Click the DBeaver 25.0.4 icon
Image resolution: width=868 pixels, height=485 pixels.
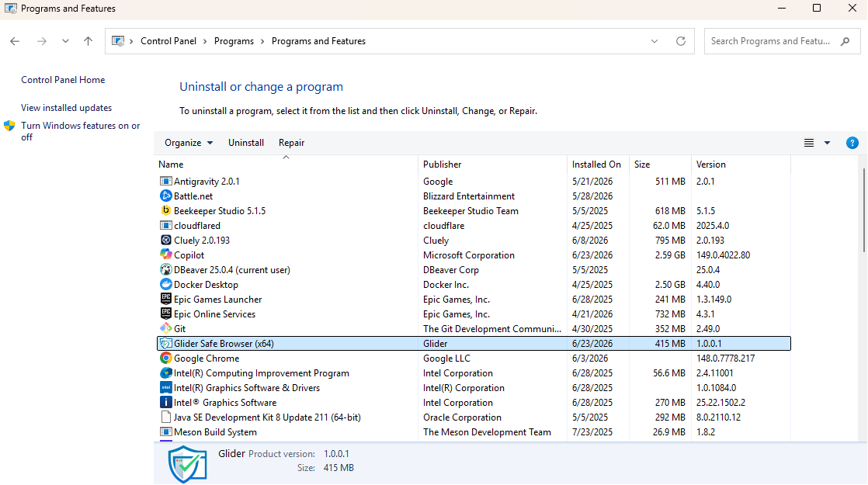point(165,269)
